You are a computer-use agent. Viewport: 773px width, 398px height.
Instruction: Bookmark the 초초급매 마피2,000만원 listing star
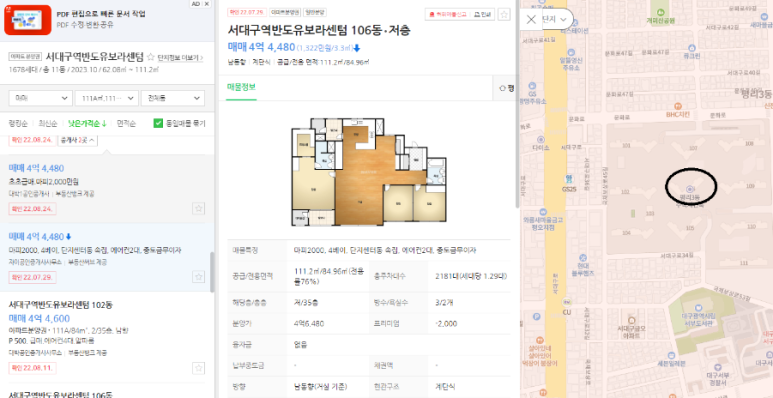pyautogui.click(x=198, y=208)
